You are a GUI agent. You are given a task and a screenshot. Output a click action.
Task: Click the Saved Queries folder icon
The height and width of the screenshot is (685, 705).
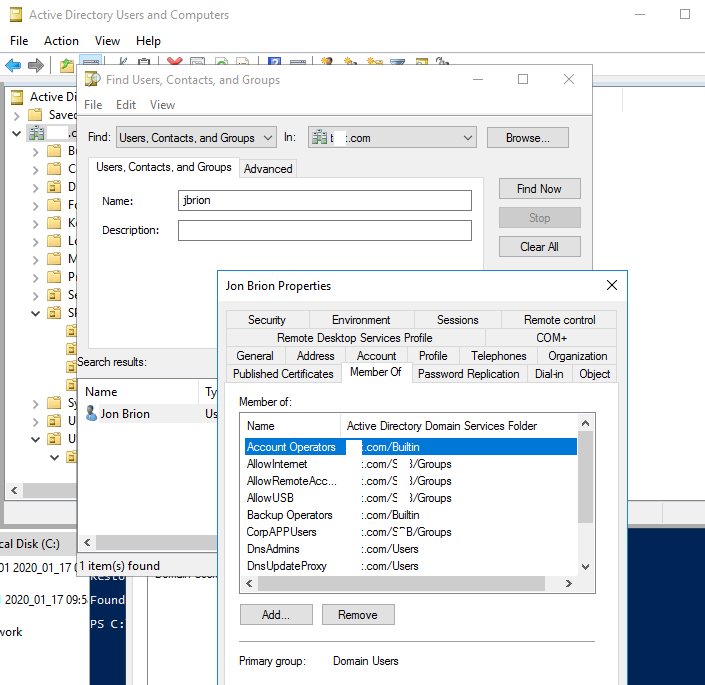click(x=35, y=115)
